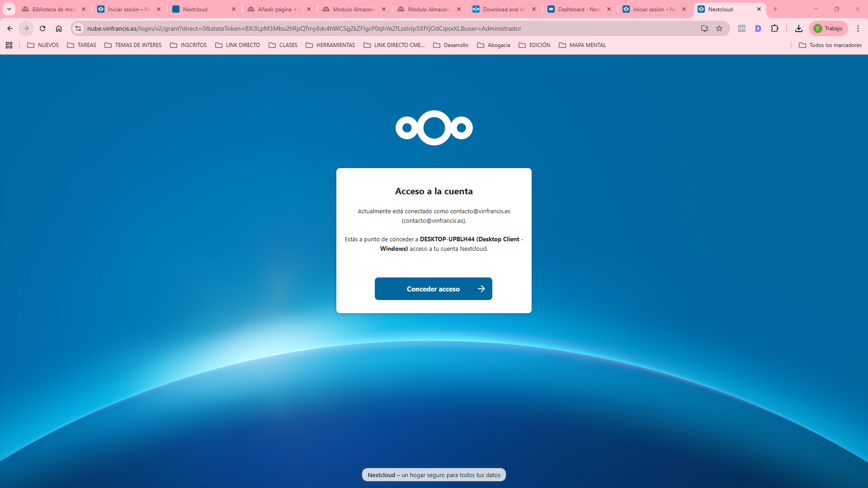Reload the current page

(x=42, y=28)
